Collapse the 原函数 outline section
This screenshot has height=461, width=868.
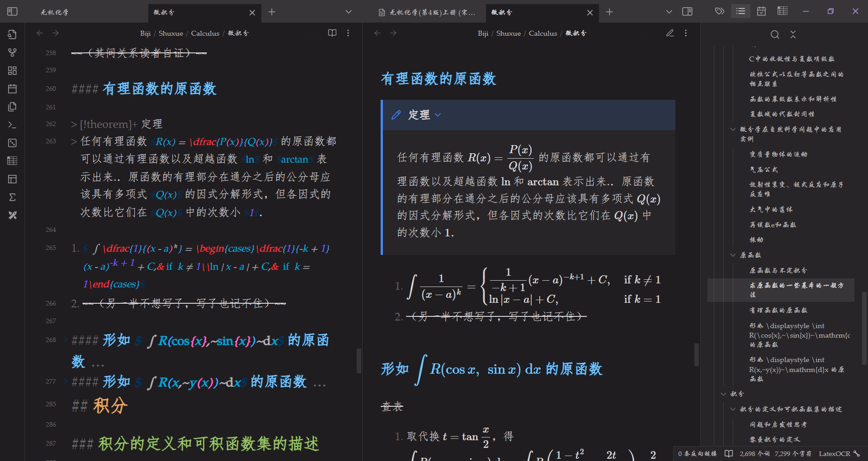coord(733,255)
